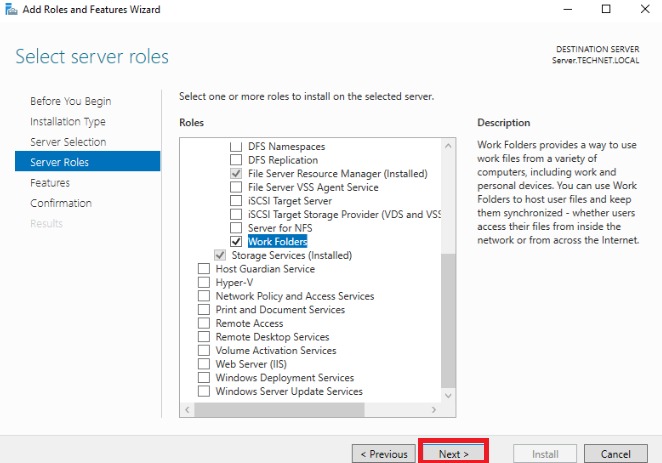Enable the iSCSI Target Server checkbox
The image size is (662, 463).
(236, 200)
